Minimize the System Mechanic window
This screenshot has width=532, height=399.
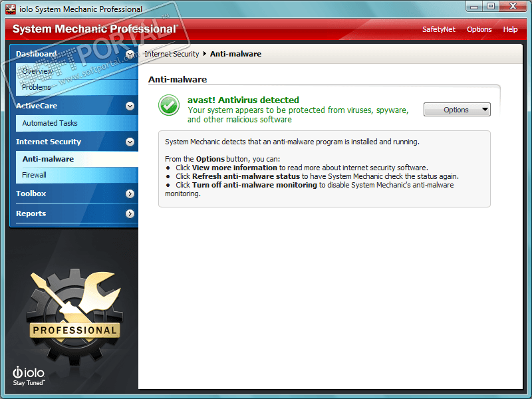pos(474,7)
